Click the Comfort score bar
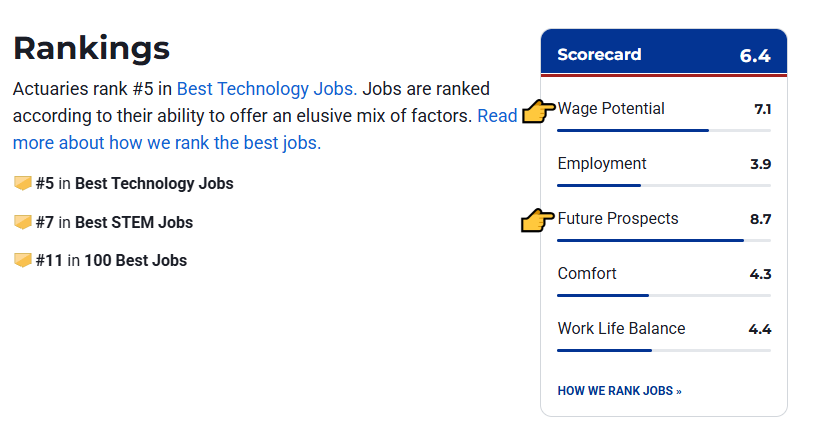Screen dimensions: 824x435 [x=663, y=295]
